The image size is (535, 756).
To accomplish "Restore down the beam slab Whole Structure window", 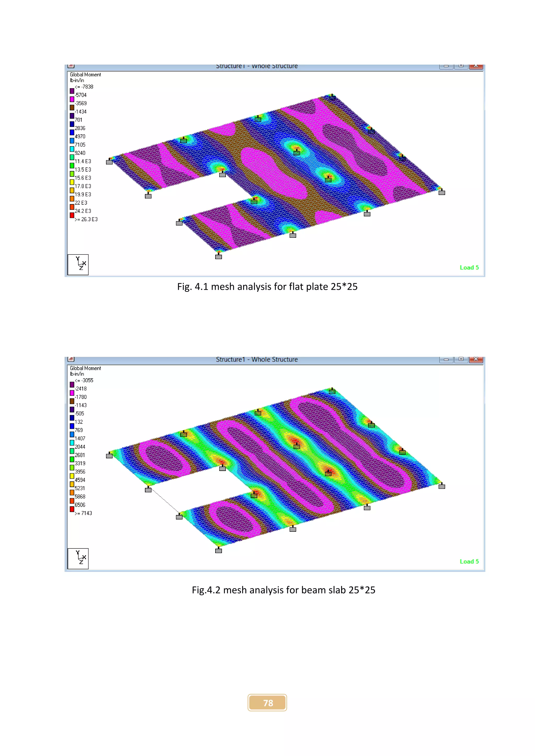I will coord(461,359).
